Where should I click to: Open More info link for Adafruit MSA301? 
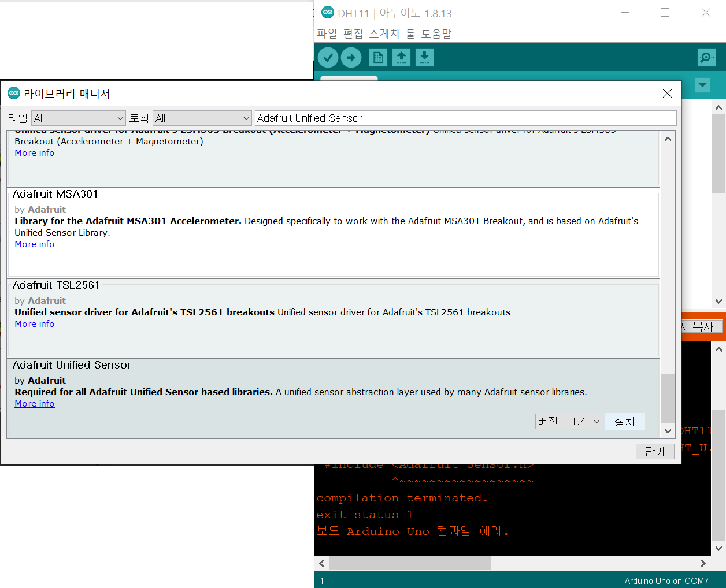pyautogui.click(x=35, y=244)
